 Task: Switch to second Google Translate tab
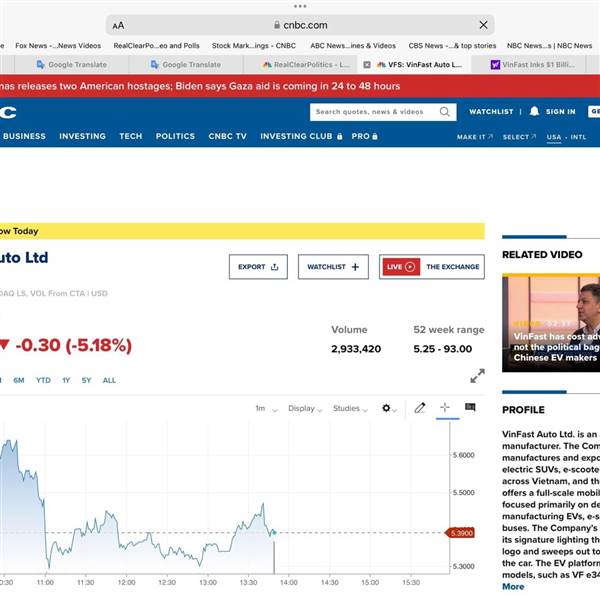[186, 65]
